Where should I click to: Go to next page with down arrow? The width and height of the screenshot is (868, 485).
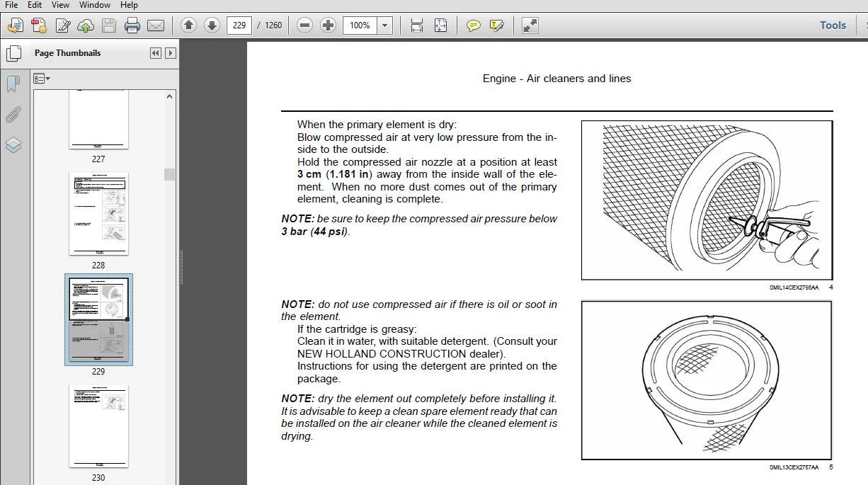point(212,25)
